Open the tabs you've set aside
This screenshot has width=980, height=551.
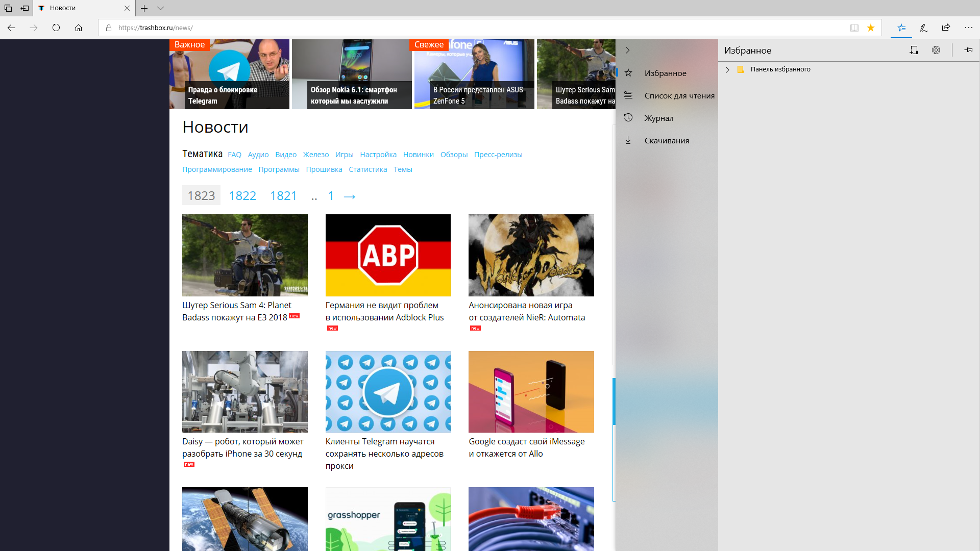[8, 8]
